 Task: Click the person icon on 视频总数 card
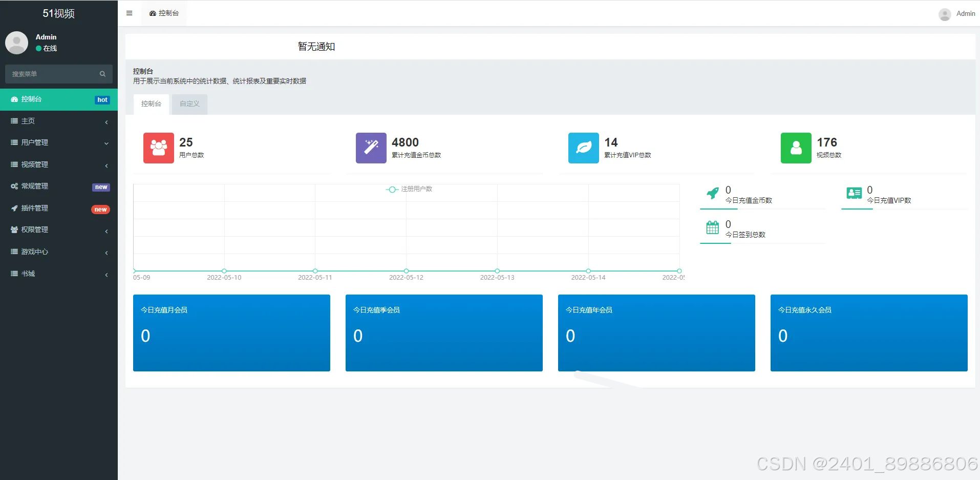coord(796,148)
